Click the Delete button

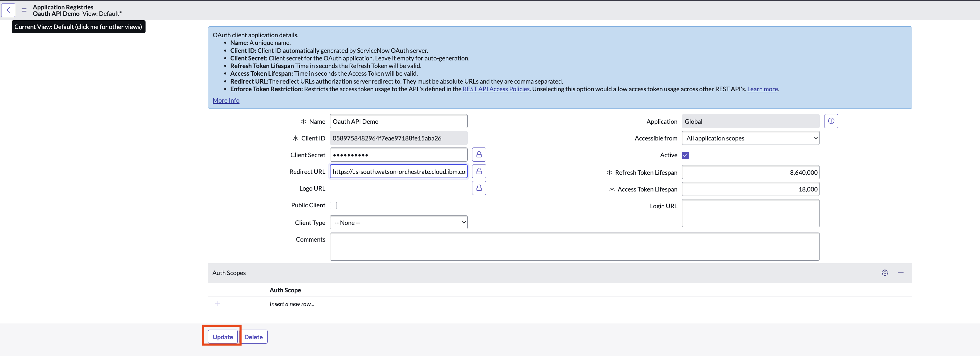click(254, 337)
